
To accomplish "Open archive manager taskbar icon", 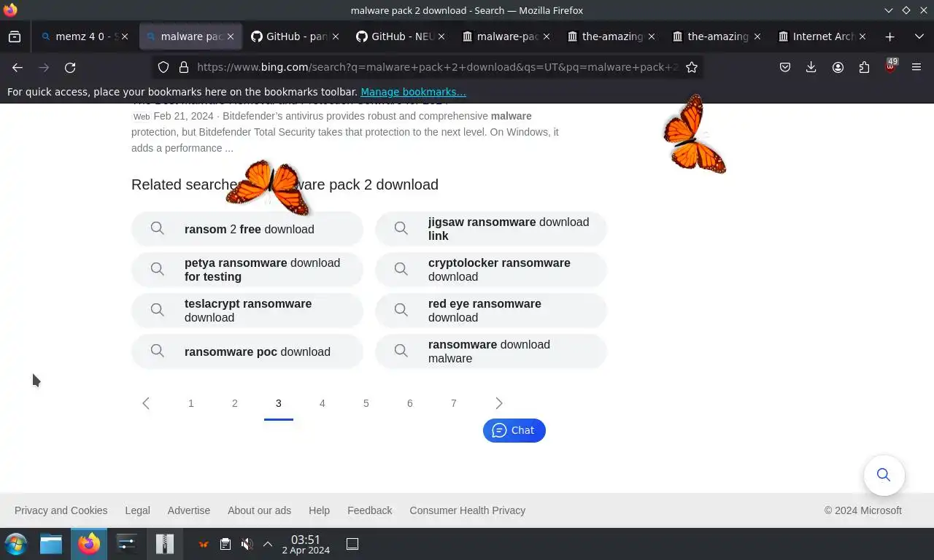I will tap(165, 544).
